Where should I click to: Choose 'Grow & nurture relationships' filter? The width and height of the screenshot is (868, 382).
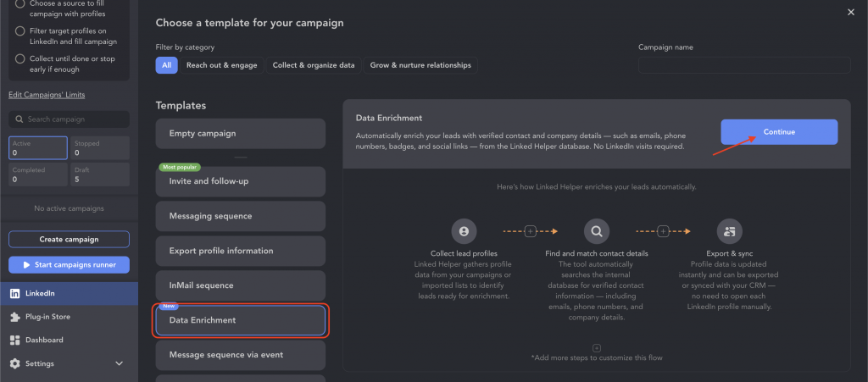click(x=420, y=65)
